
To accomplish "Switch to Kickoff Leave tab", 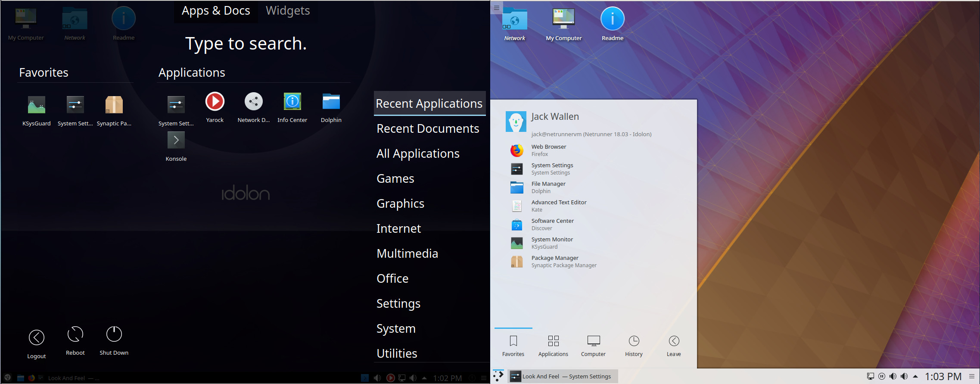I will point(674,346).
